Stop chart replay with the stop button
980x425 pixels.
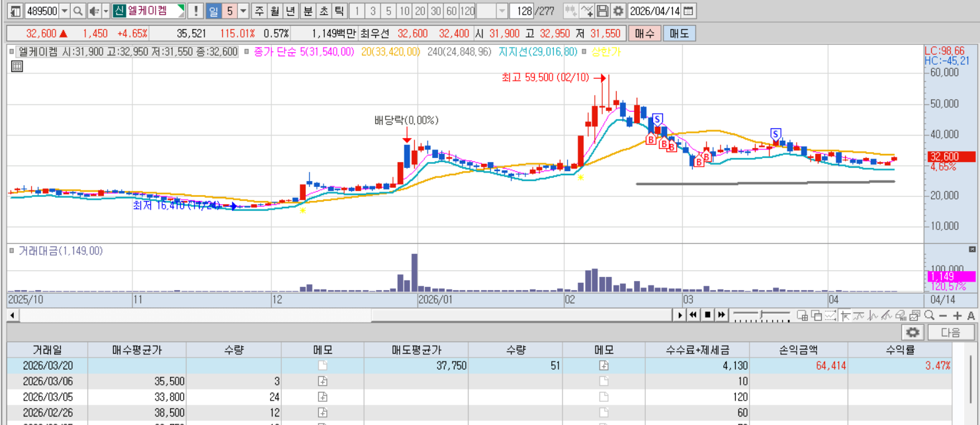pyautogui.click(x=707, y=315)
